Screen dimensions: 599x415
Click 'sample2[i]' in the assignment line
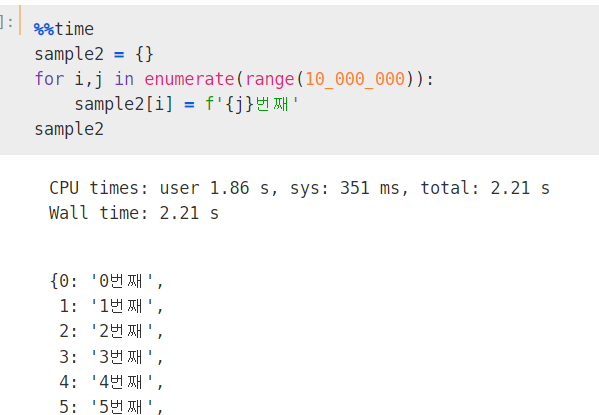coord(124,104)
